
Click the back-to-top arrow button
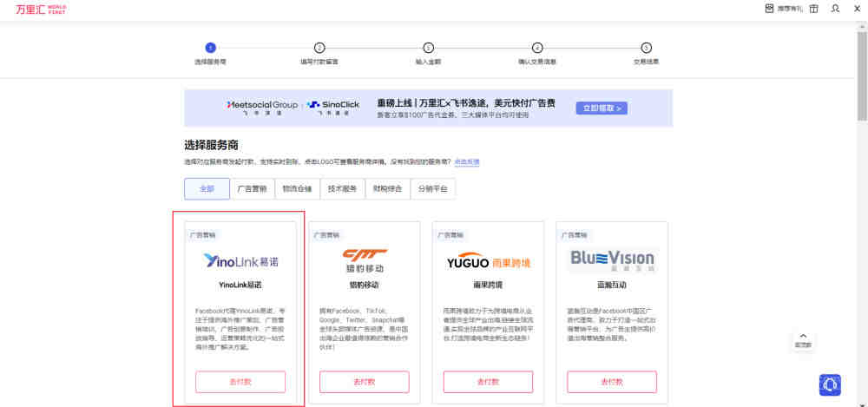(x=803, y=339)
